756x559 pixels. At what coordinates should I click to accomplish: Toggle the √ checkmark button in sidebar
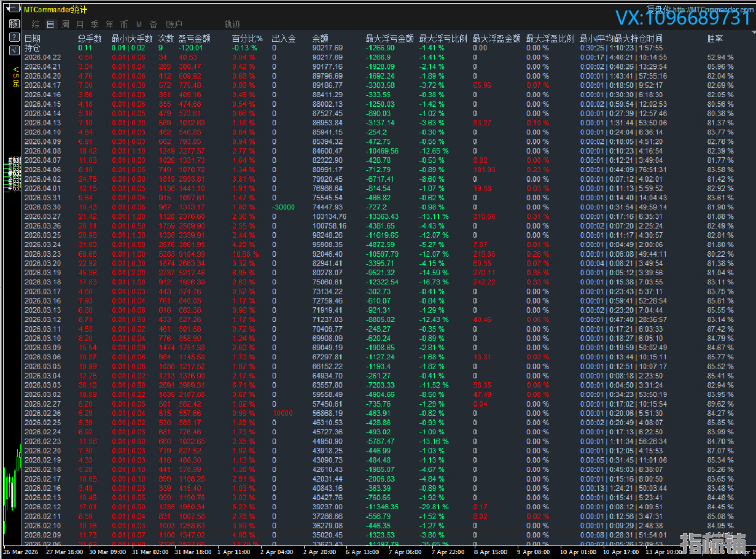[15, 50]
